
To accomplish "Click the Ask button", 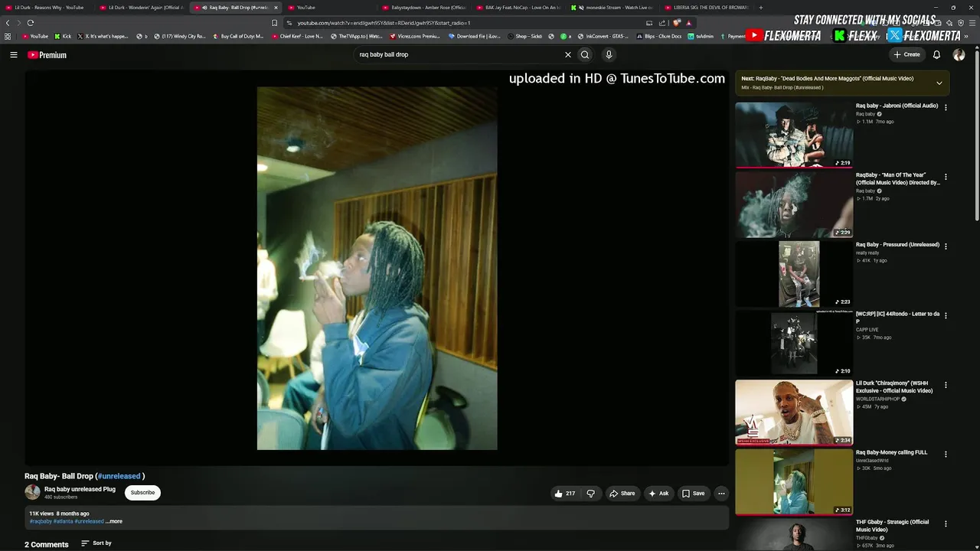I will coord(658,494).
